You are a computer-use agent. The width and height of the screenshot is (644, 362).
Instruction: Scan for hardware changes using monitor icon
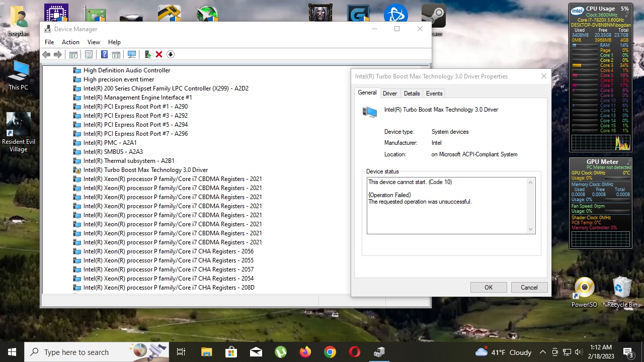tap(132, 54)
